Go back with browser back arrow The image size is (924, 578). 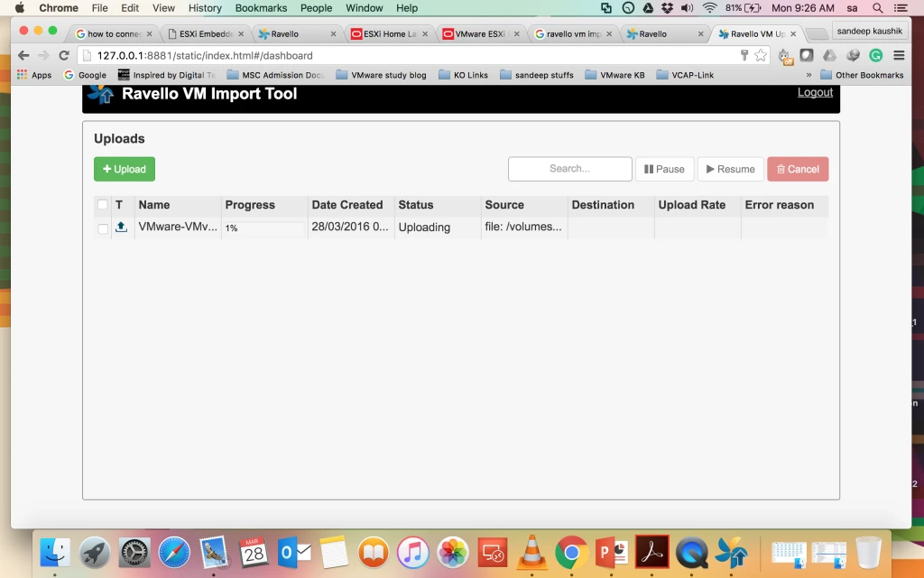tap(23, 55)
